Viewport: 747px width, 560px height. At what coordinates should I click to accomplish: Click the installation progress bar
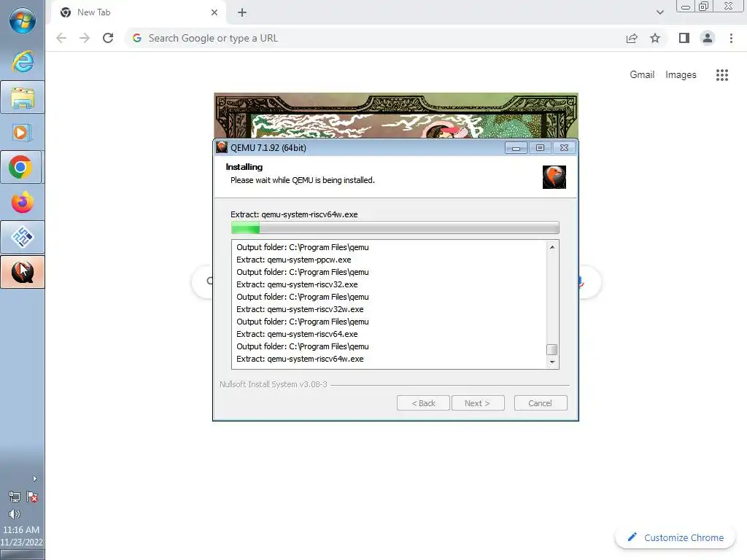[x=395, y=228]
